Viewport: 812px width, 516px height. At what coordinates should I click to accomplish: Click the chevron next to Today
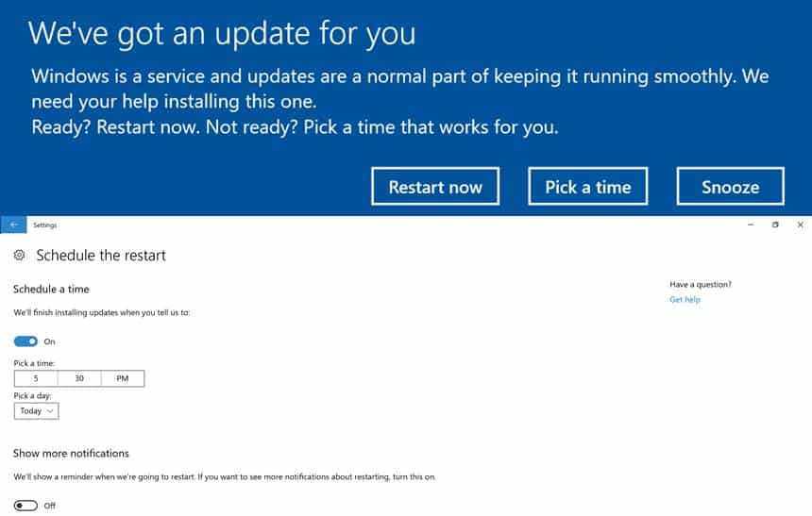coord(50,411)
